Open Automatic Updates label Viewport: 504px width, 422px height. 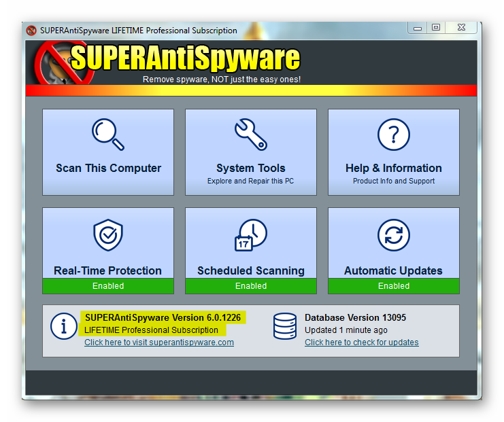393,270
